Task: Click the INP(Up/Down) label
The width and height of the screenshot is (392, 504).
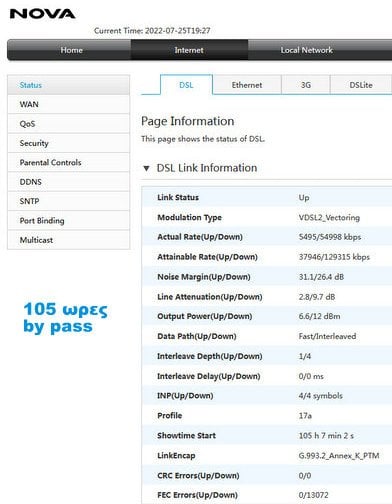Action: coord(185,396)
